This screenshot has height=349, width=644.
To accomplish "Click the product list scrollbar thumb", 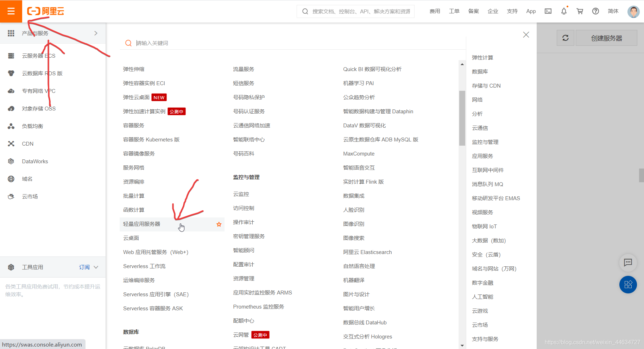I will 462,118.
